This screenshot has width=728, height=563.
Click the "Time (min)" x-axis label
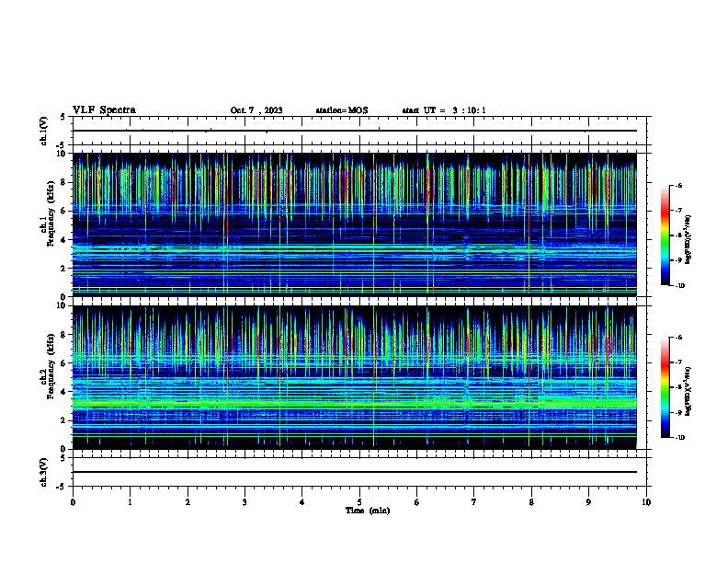[x=368, y=511]
